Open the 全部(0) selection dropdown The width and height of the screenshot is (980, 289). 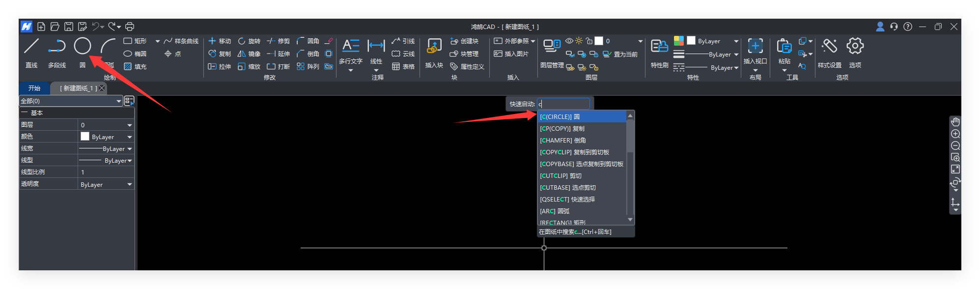pos(71,101)
